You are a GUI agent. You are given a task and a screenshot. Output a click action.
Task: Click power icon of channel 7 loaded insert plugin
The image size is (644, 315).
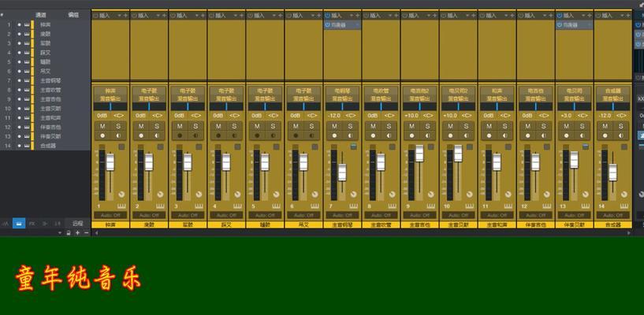click(327, 25)
